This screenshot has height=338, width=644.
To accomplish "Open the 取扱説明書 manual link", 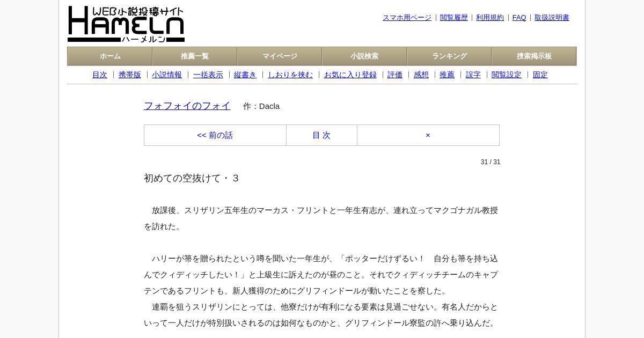I will click(552, 18).
